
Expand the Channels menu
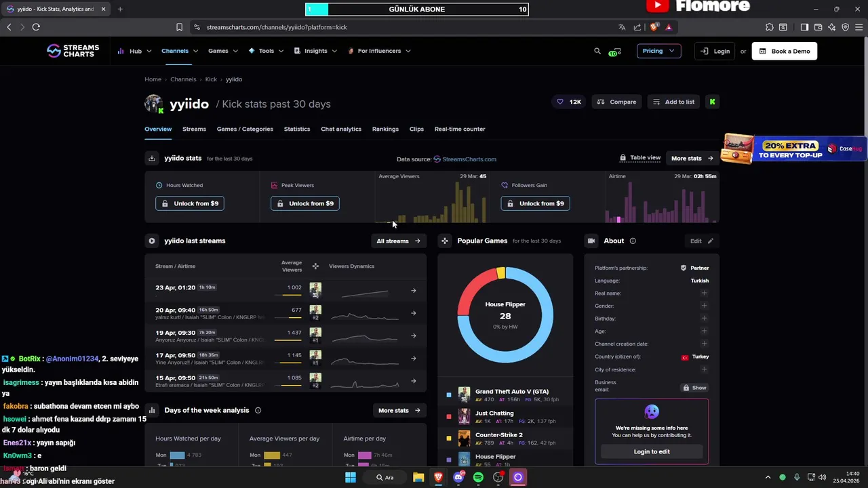[180, 51]
